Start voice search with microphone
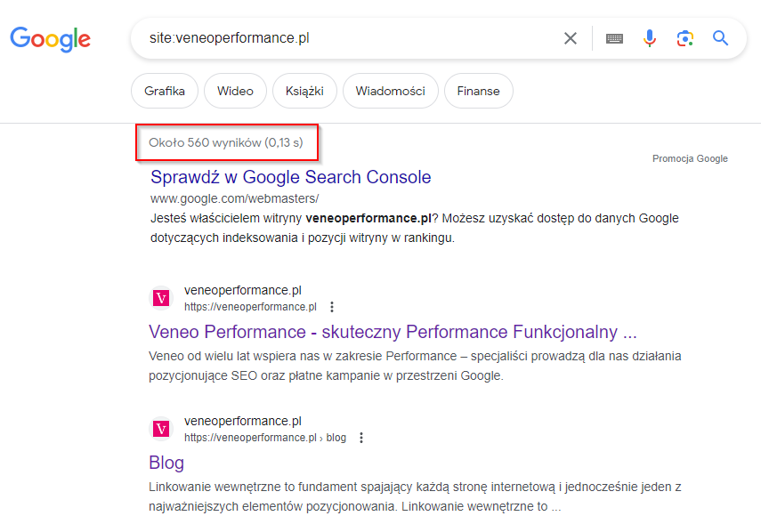Viewport: 761px width, 532px height. point(650,38)
